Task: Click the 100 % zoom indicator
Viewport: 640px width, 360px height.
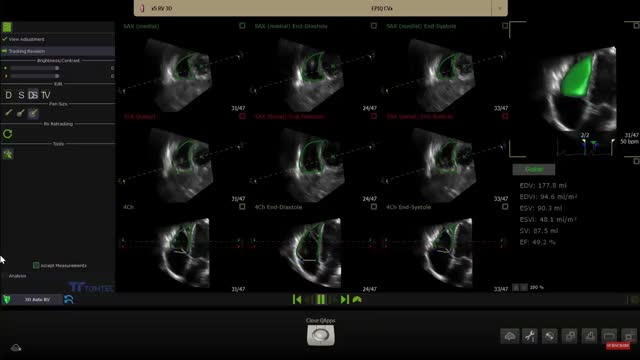Action: pyautogui.click(x=537, y=287)
